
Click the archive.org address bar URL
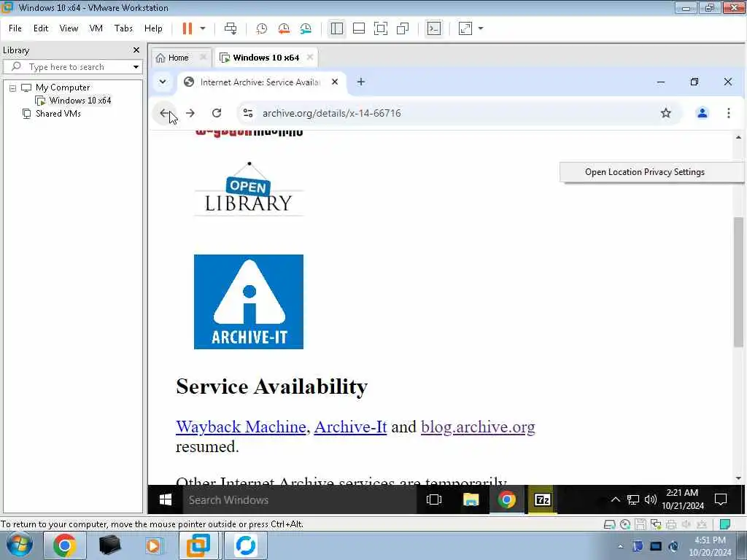[x=332, y=113]
